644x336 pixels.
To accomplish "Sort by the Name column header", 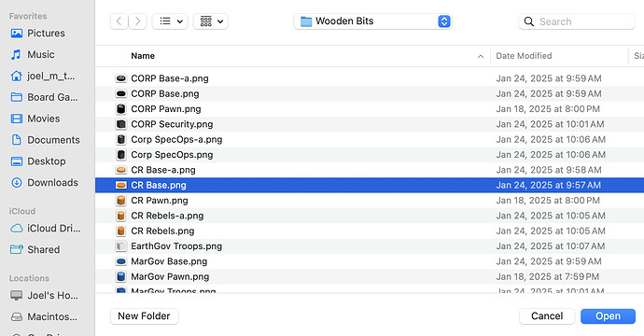I will (143, 56).
